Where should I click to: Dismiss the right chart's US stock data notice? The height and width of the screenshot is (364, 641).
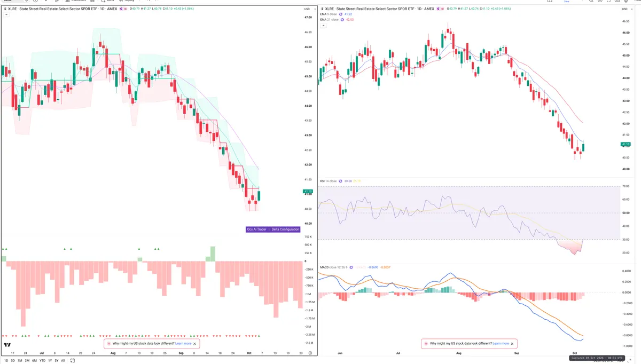tap(513, 344)
